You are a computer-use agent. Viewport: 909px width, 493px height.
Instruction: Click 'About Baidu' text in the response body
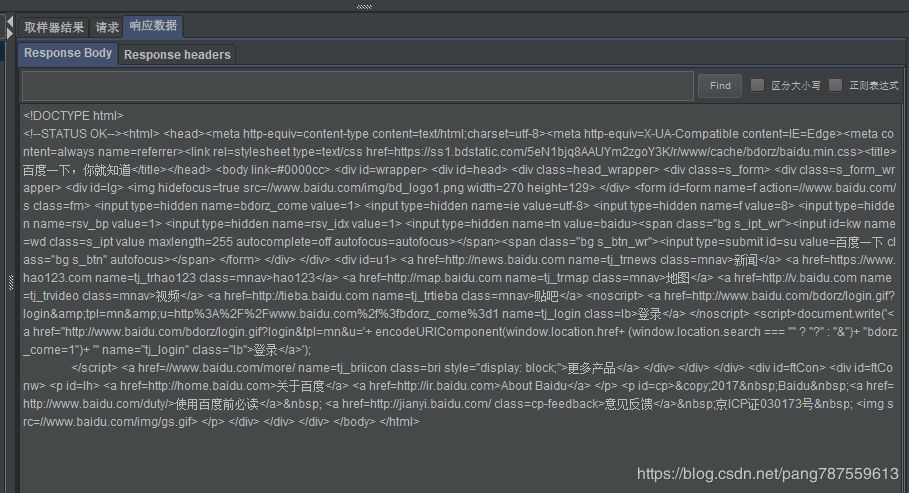click(x=534, y=386)
